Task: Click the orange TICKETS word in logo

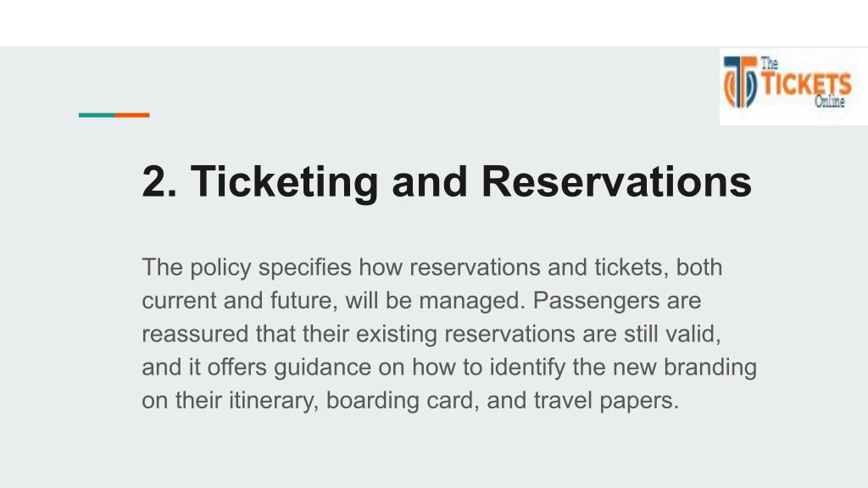Action: [x=807, y=84]
